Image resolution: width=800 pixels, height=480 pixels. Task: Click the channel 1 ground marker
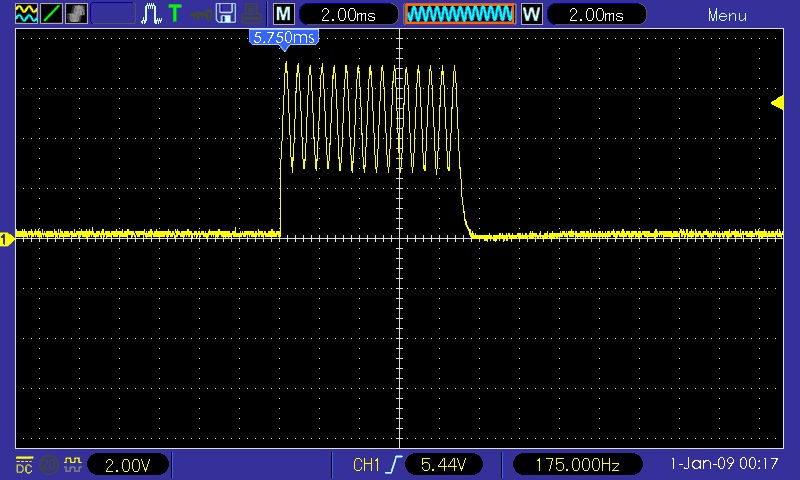[x=7, y=239]
